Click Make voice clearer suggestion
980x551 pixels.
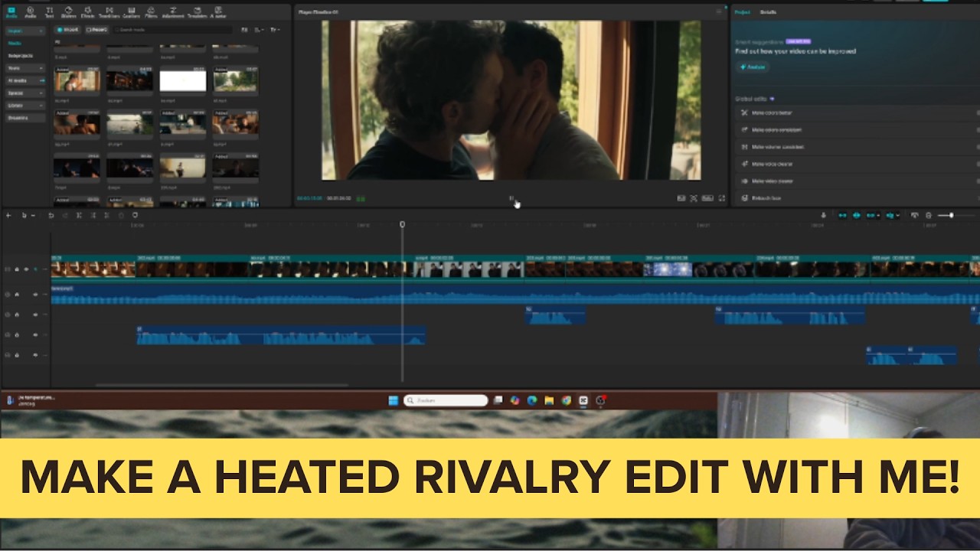coord(856,164)
